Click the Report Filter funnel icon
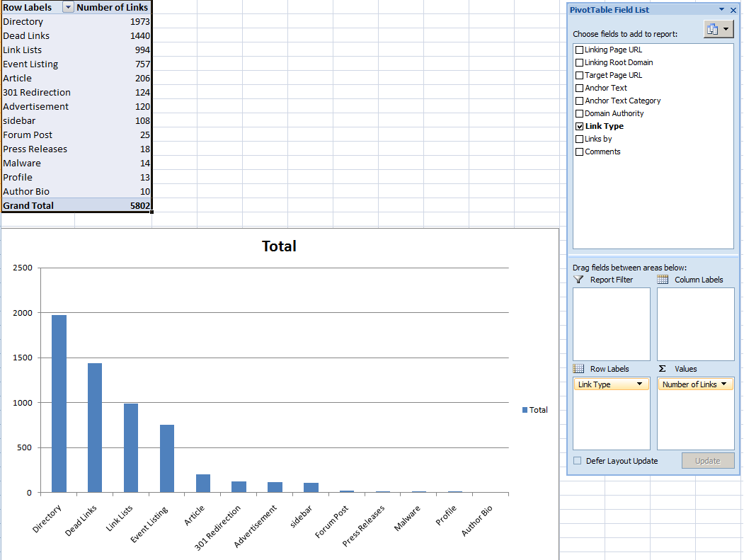This screenshot has width=744, height=560. point(579,280)
